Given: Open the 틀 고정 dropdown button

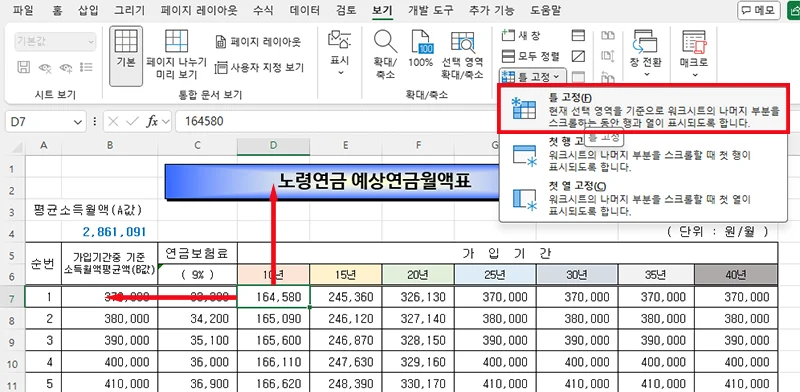Looking at the screenshot, I should (x=533, y=77).
